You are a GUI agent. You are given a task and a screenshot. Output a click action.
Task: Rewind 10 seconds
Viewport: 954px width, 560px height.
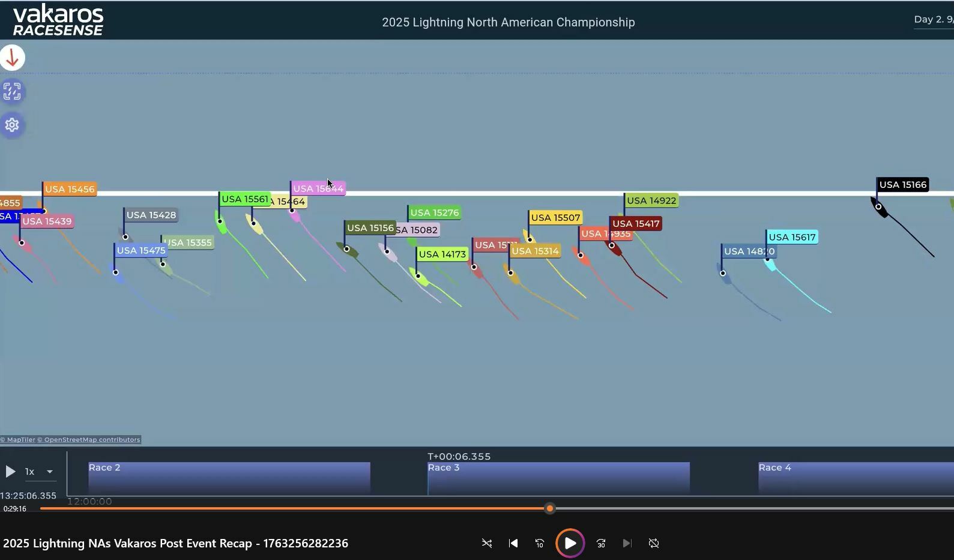pos(540,543)
